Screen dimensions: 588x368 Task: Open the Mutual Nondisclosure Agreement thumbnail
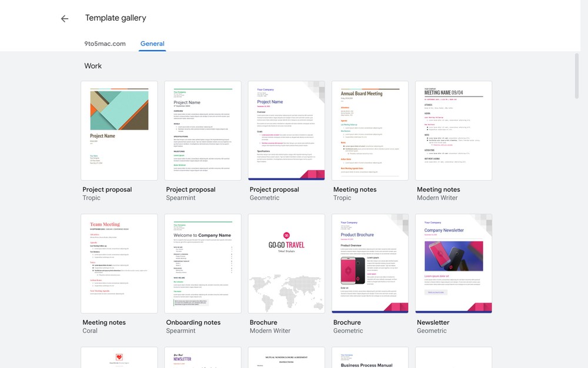[286, 357]
